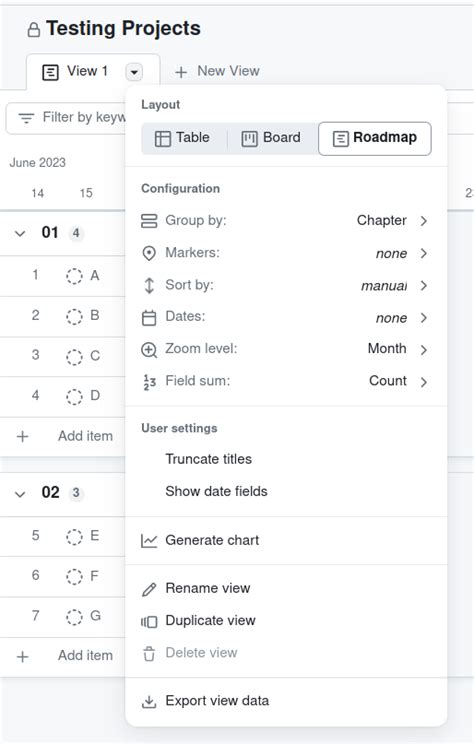474x744 pixels.
Task: Collapse group 01 with its chevron
Action: pyautogui.click(x=20, y=233)
